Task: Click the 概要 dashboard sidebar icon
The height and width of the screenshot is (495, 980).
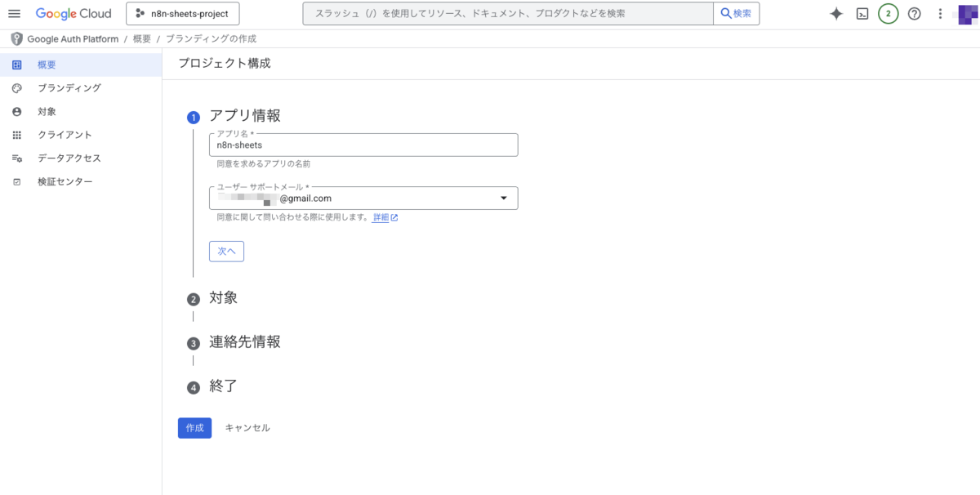Action: tap(16, 65)
